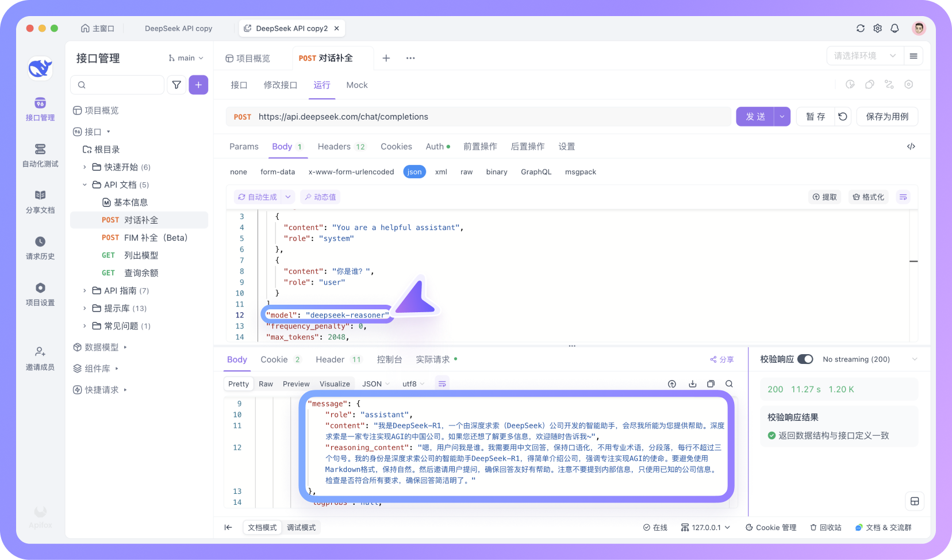The width and height of the screenshot is (952, 560).
Task: Click the 分享 link in response panel
Action: [722, 359]
